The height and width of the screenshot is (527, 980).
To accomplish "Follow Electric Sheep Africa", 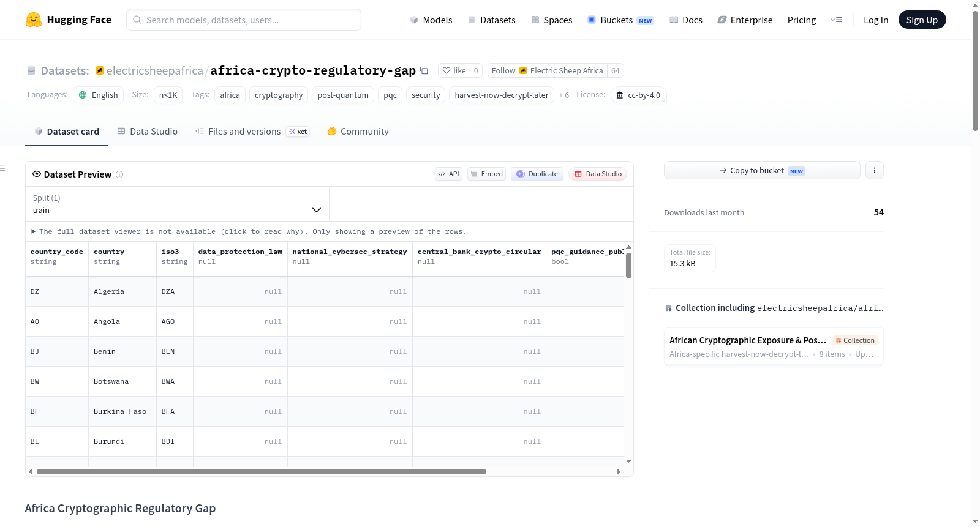I will click(x=548, y=70).
